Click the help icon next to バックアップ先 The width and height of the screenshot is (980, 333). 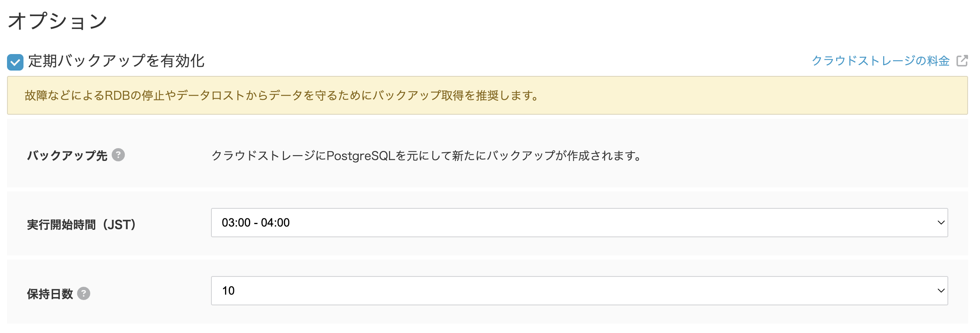[x=118, y=155]
